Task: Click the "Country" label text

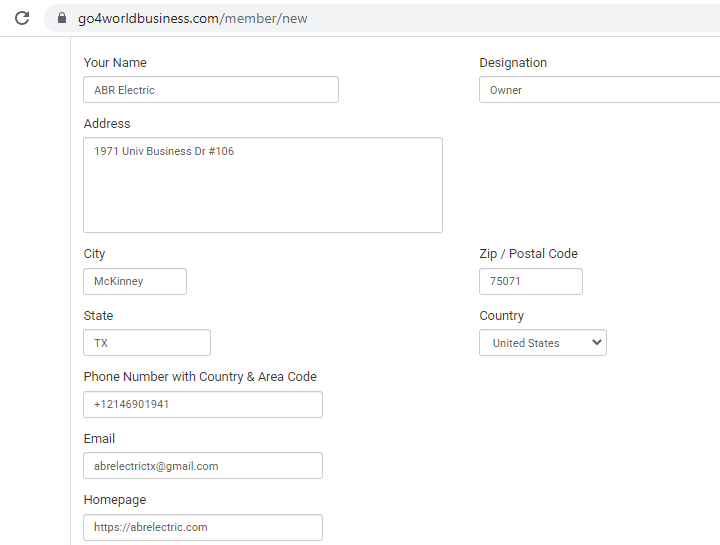Action: 501,316
